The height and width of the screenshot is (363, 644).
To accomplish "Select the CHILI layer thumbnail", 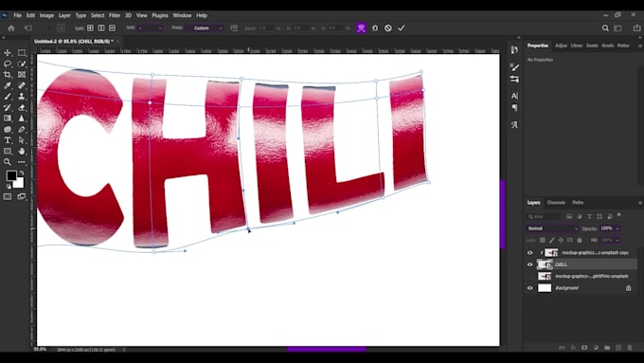I will pos(545,264).
